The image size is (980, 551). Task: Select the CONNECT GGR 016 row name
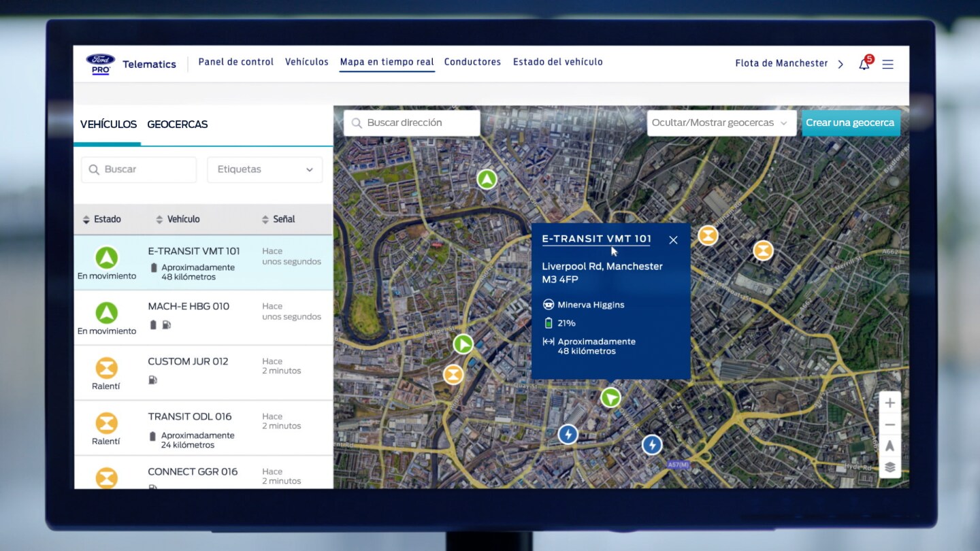point(193,471)
